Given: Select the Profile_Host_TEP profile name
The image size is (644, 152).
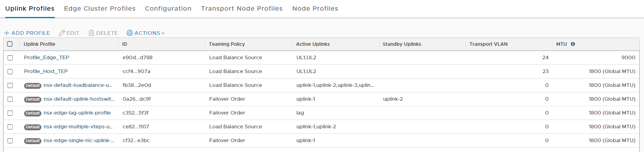Looking at the screenshot, I should 46,71.
